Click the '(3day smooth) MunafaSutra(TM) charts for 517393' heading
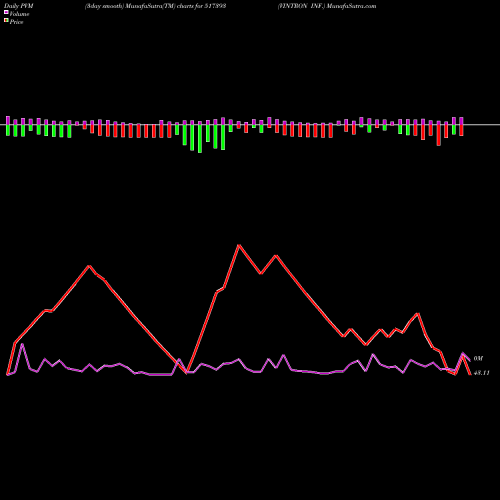The image size is (500, 500). click(156, 6)
